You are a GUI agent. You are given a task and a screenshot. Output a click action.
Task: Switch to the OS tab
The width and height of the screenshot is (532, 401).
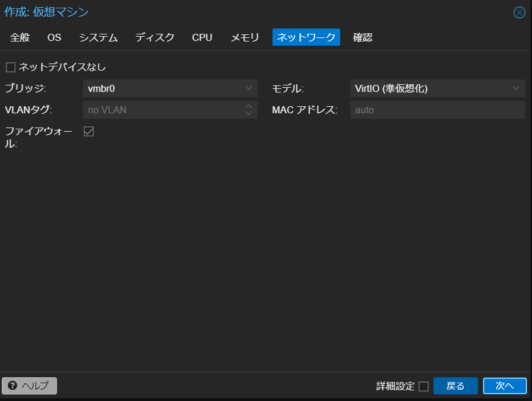click(x=54, y=37)
